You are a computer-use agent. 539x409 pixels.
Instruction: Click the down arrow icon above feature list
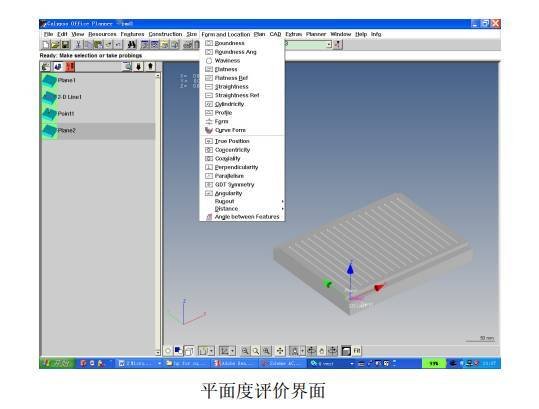tap(139, 66)
